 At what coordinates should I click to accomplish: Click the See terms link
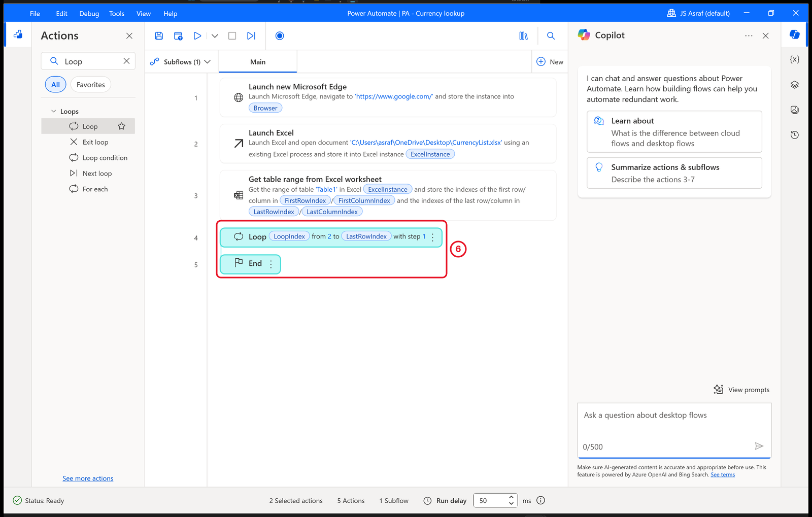point(723,475)
